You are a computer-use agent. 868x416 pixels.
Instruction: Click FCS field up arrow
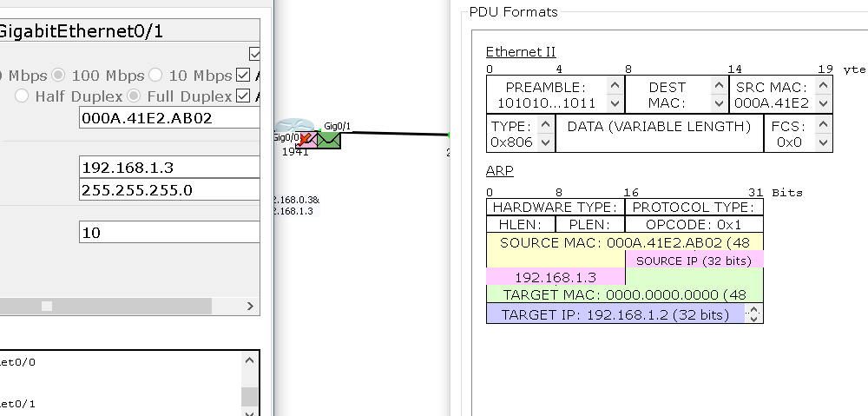pyautogui.click(x=823, y=125)
